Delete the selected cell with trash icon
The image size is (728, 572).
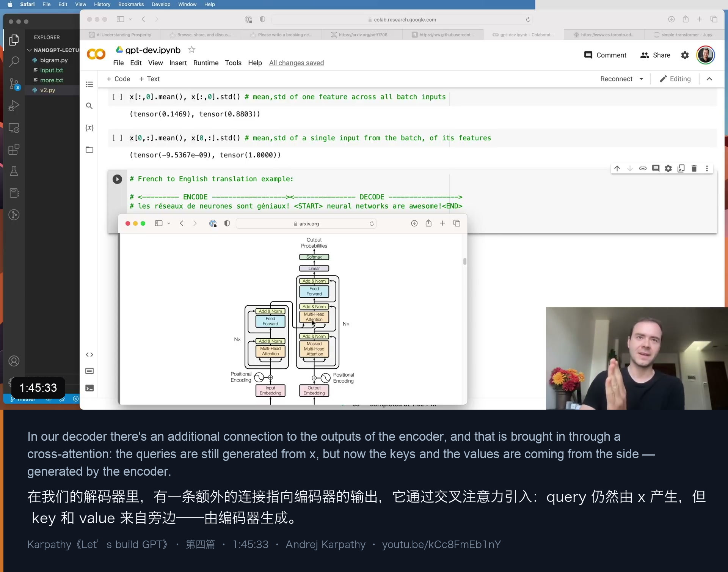click(694, 168)
